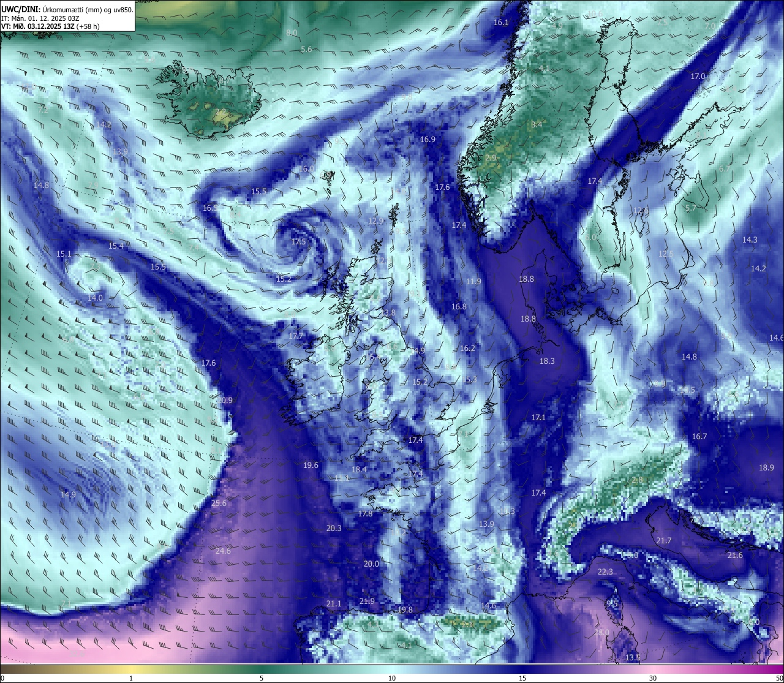Click the '16.1' value at the top
The image size is (784, 683).
pos(501,23)
